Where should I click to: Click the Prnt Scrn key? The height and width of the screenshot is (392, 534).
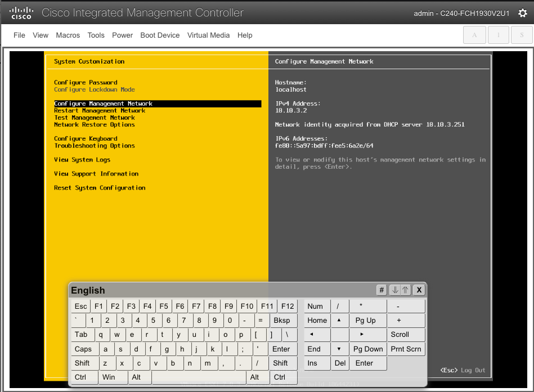click(406, 349)
